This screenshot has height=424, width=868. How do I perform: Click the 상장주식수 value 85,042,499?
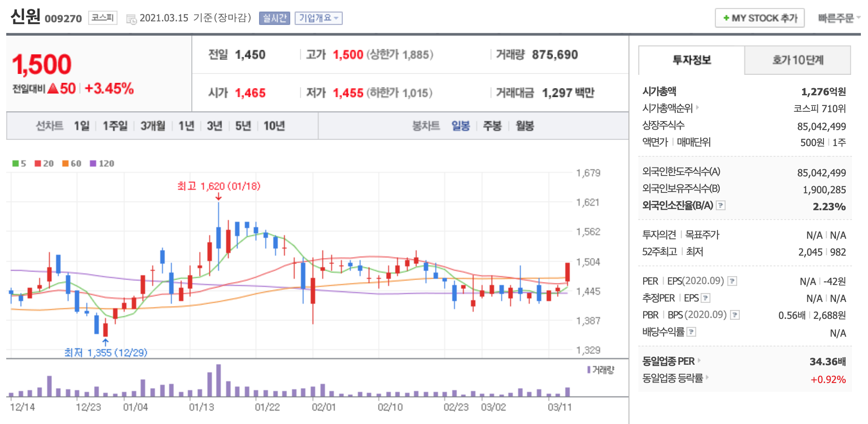(822, 126)
